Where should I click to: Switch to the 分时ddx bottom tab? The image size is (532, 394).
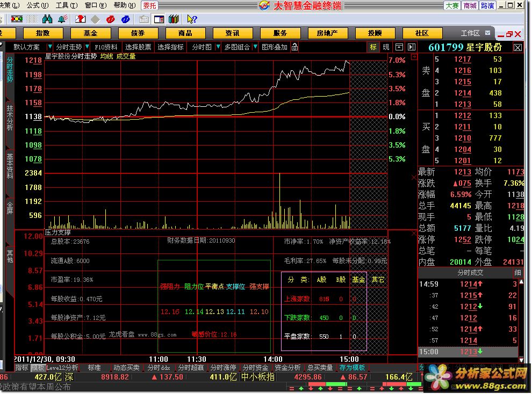click(x=159, y=368)
